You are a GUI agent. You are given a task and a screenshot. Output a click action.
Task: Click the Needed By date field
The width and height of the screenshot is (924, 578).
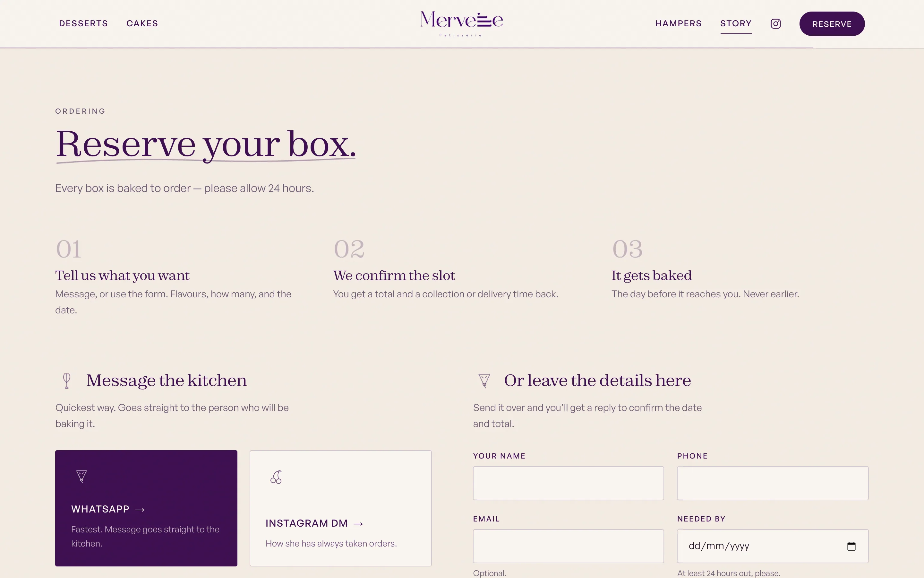[773, 546]
